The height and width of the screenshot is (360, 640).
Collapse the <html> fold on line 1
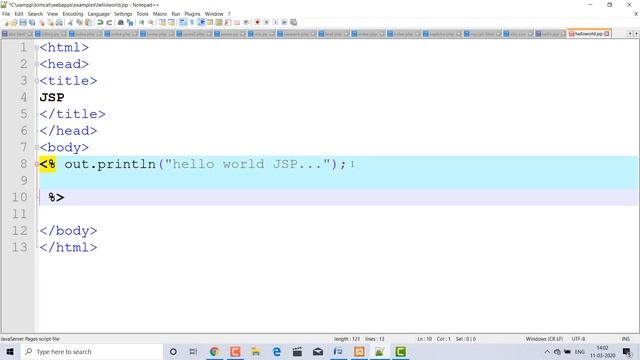point(36,47)
